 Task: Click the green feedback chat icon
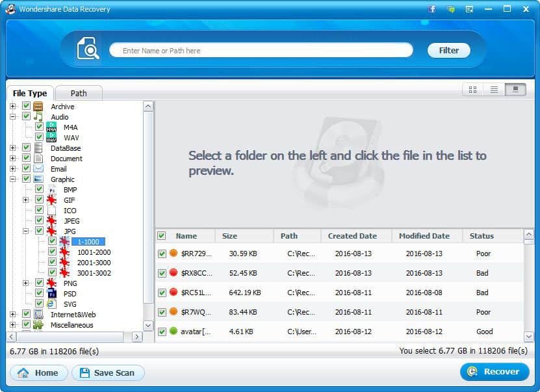[x=451, y=9]
